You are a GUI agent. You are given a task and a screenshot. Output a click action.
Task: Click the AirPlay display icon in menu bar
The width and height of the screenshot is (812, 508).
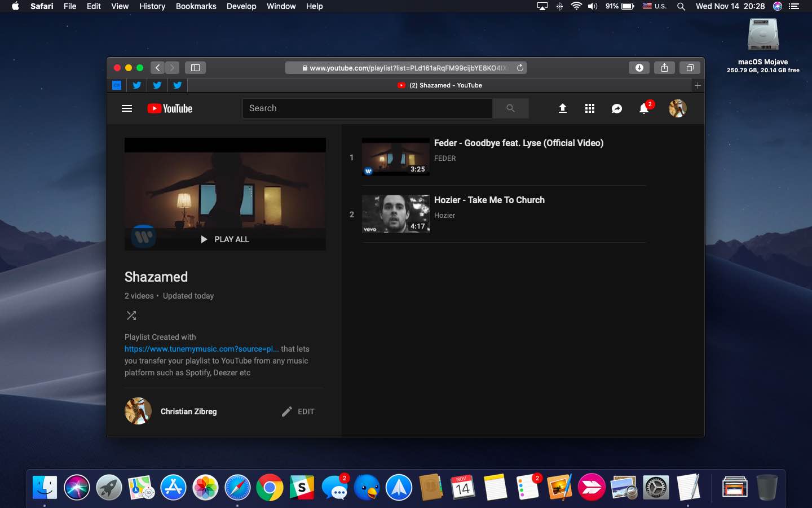542,6
